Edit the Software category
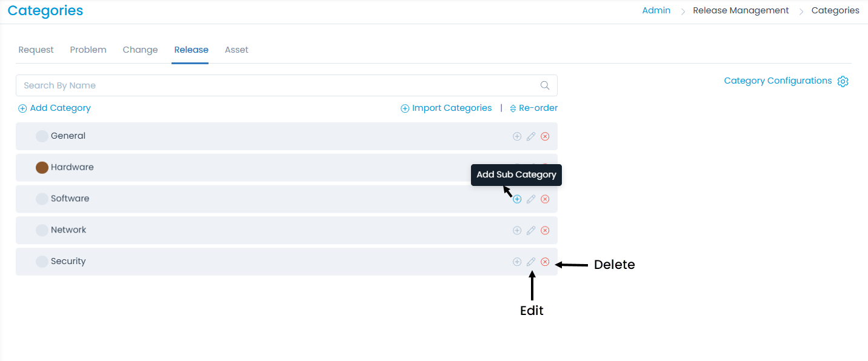 click(x=531, y=199)
